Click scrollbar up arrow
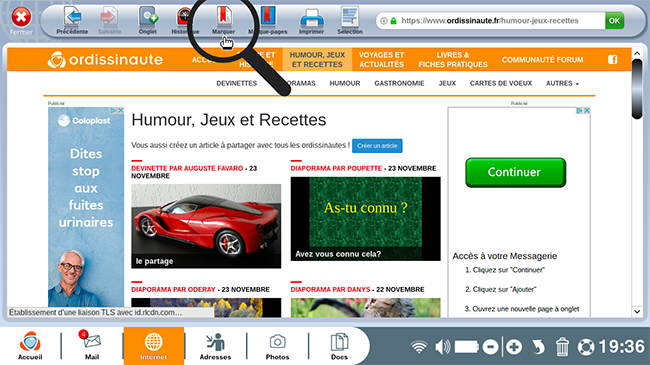This screenshot has width=650, height=365. click(637, 54)
